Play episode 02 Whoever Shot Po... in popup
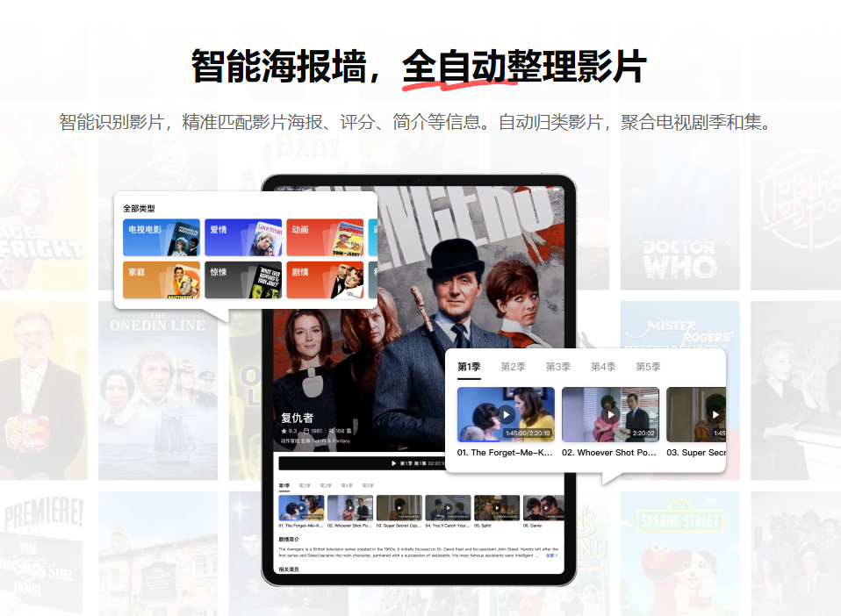The width and height of the screenshot is (841, 616). [610, 414]
